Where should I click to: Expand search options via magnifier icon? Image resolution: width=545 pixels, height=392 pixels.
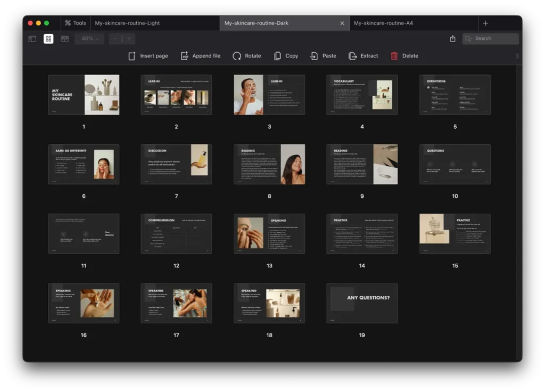pyautogui.click(x=469, y=39)
